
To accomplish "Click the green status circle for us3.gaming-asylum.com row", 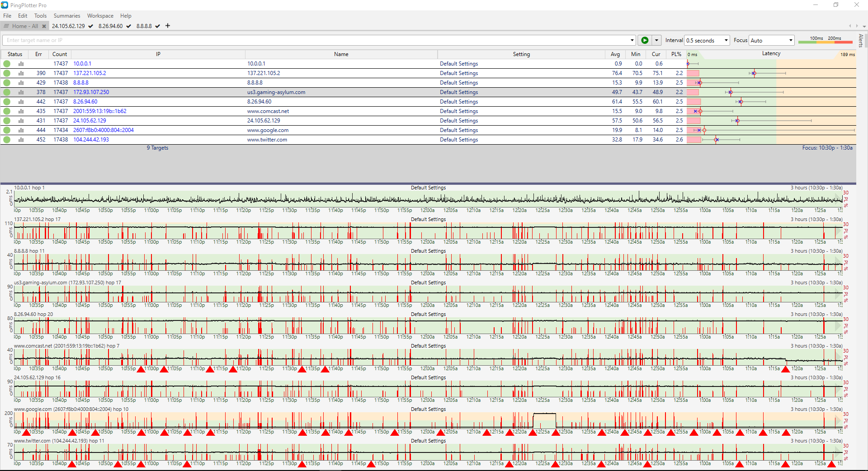I will point(7,92).
